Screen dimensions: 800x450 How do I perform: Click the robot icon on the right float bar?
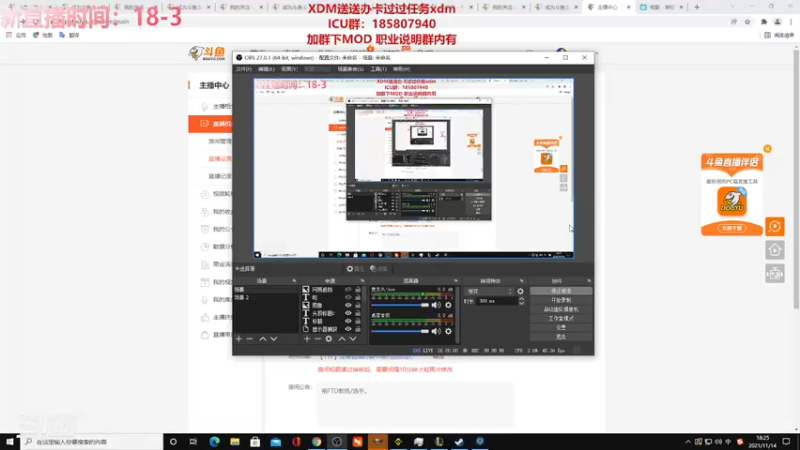(774, 274)
